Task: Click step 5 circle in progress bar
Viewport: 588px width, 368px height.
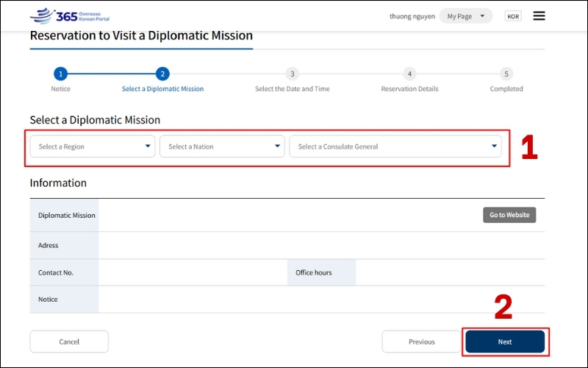Action: [506, 74]
